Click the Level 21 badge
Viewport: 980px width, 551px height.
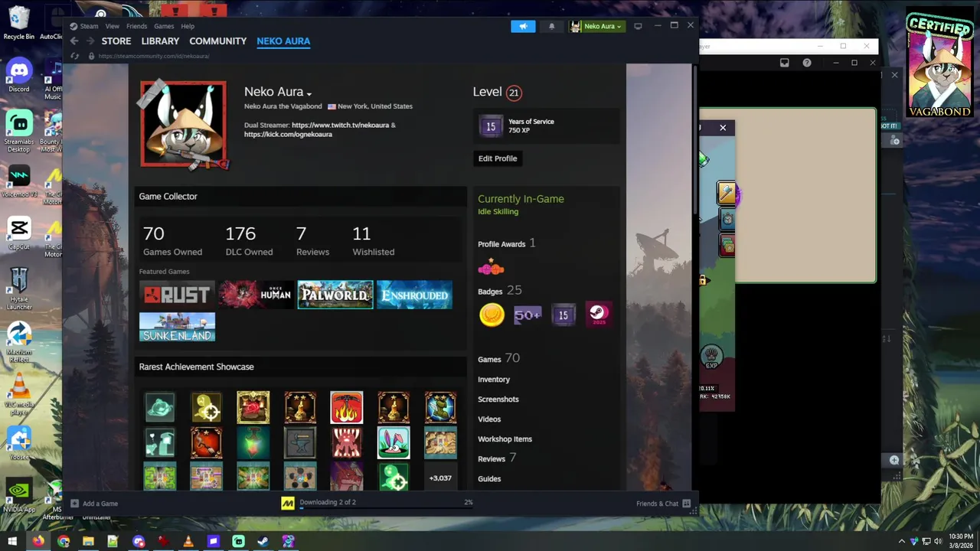point(514,93)
